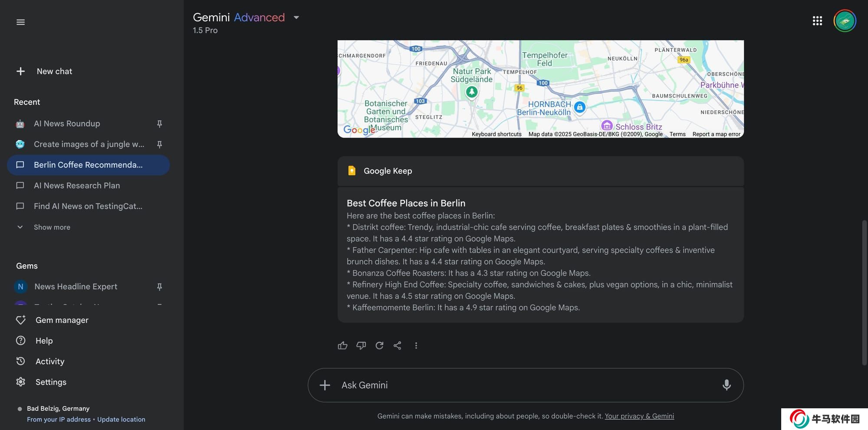
Task: Click the Update location link
Action: point(121,420)
